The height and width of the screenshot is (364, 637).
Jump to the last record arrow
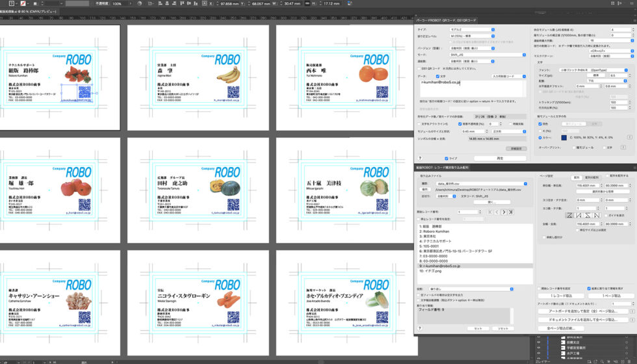511,212
